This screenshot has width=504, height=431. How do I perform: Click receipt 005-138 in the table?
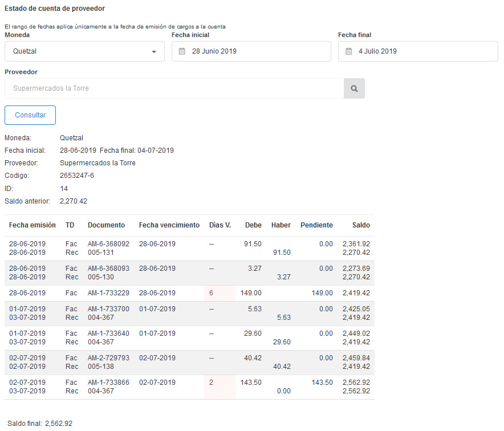tap(101, 367)
